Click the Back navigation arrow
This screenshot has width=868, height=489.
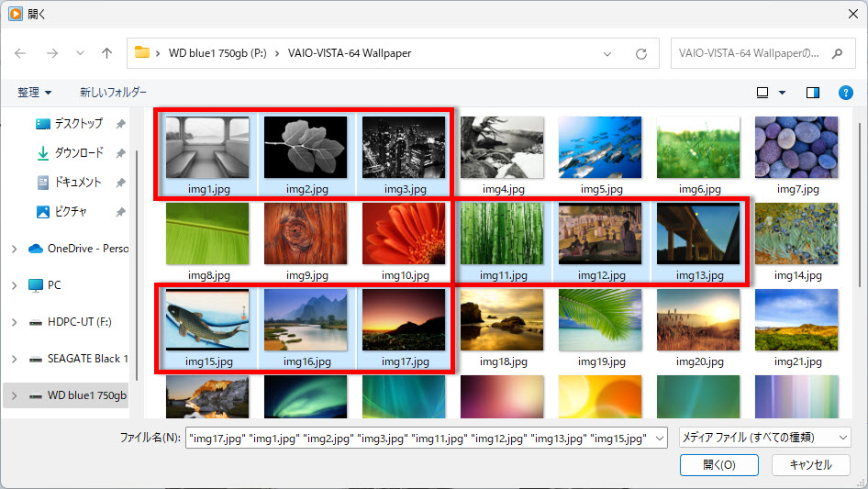coord(20,53)
